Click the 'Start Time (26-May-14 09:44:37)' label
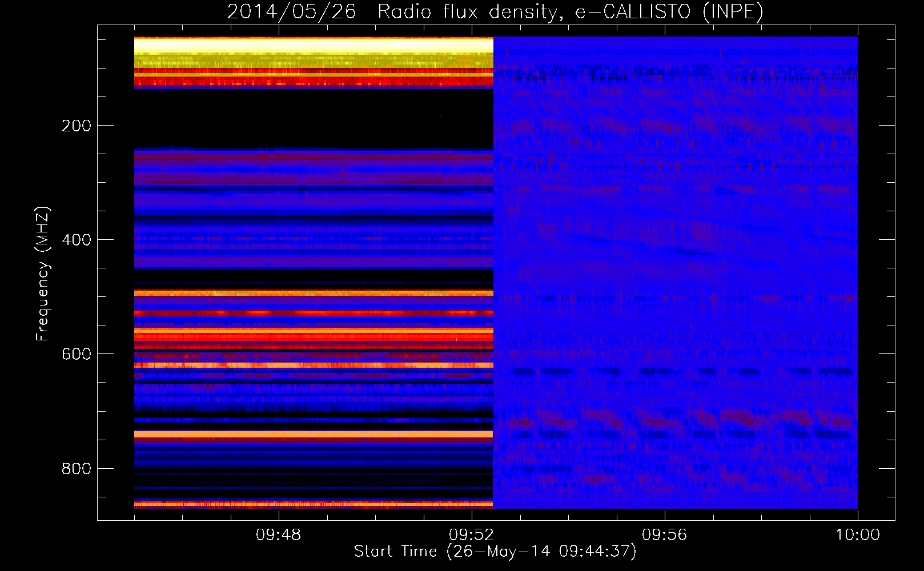The image size is (924, 571). [x=495, y=552]
